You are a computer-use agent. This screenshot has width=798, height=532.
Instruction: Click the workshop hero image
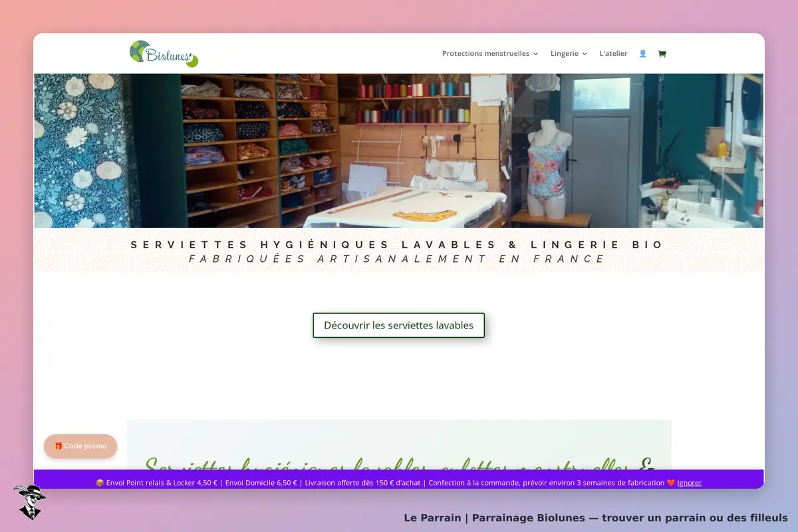[x=399, y=151]
